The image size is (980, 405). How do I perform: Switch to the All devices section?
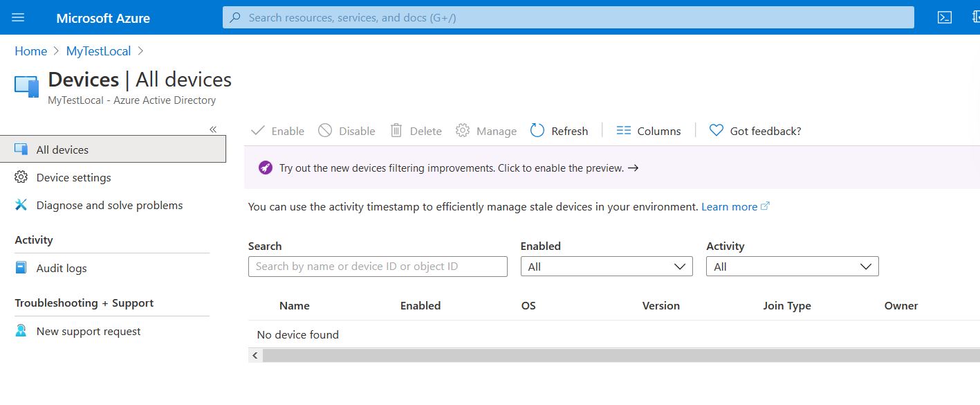tap(62, 149)
